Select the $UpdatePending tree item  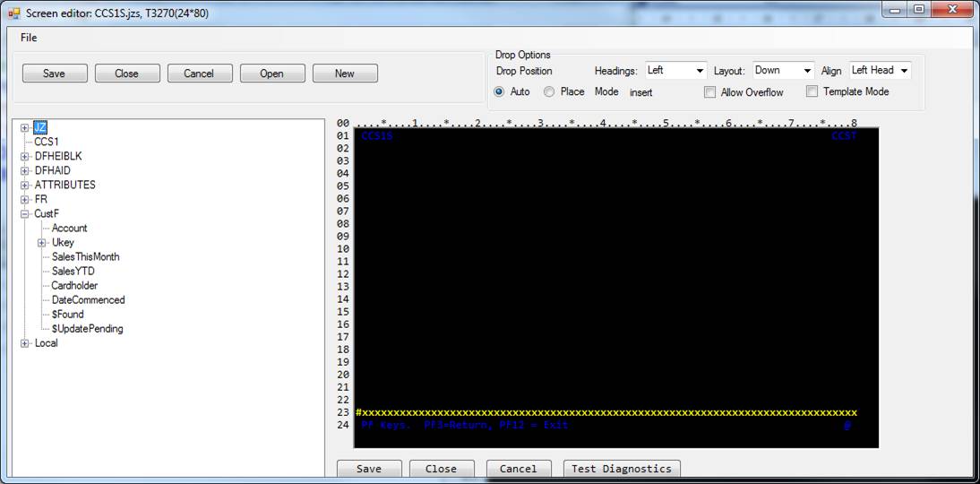tap(88, 329)
